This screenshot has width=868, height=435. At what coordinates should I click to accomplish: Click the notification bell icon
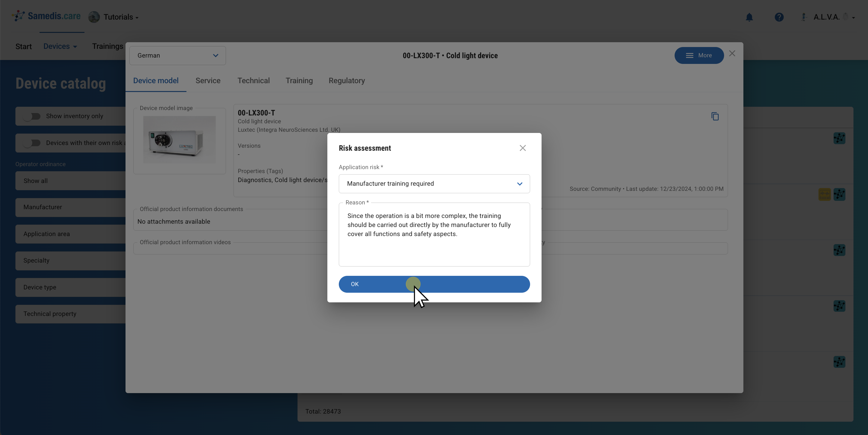pos(749,17)
